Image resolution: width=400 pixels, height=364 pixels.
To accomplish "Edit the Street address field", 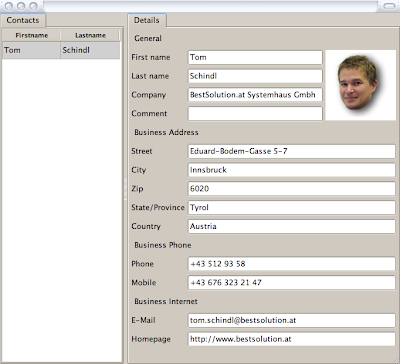I will [292, 151].
